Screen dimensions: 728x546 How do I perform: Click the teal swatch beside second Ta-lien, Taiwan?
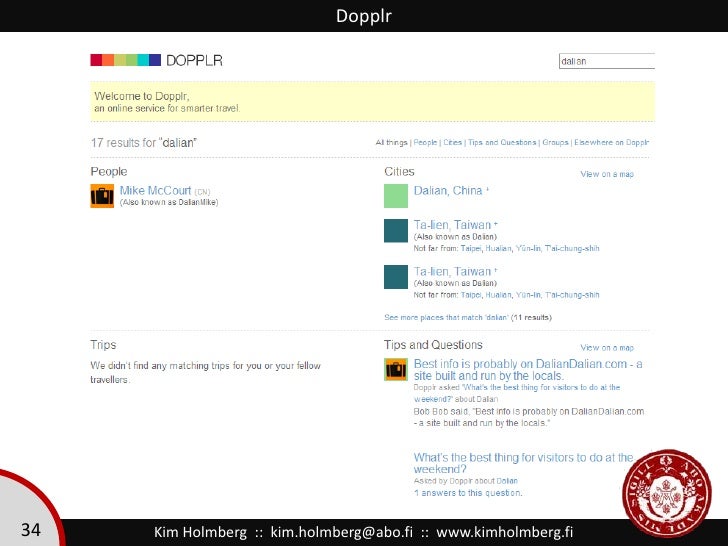coord(396,277)
